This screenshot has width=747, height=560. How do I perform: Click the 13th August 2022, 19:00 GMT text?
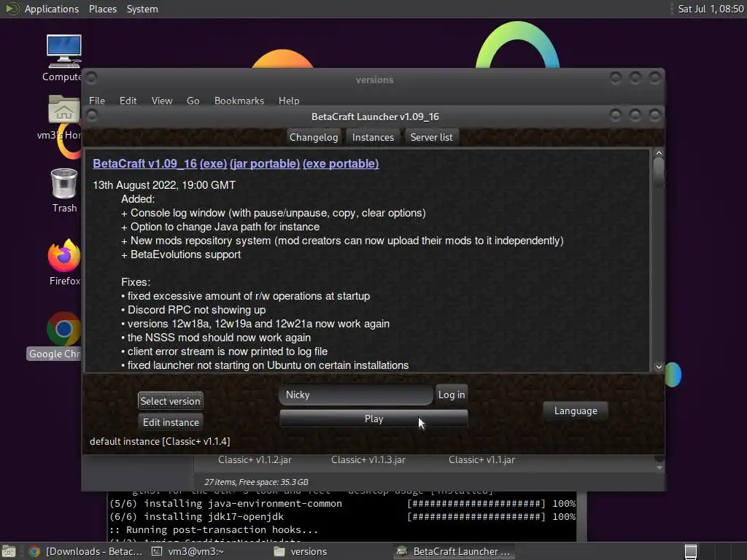coord(164,184)
